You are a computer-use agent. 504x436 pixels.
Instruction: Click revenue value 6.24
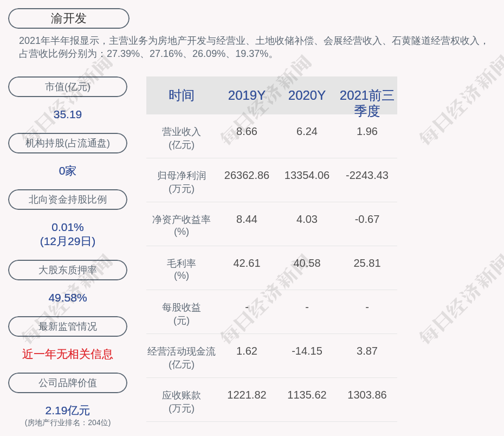click(307, 132)
